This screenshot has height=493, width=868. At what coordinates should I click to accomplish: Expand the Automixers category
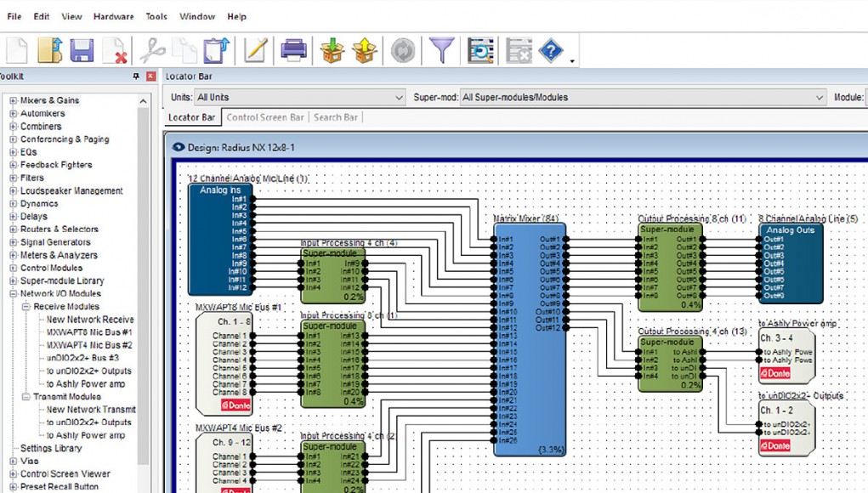[14, 113]
